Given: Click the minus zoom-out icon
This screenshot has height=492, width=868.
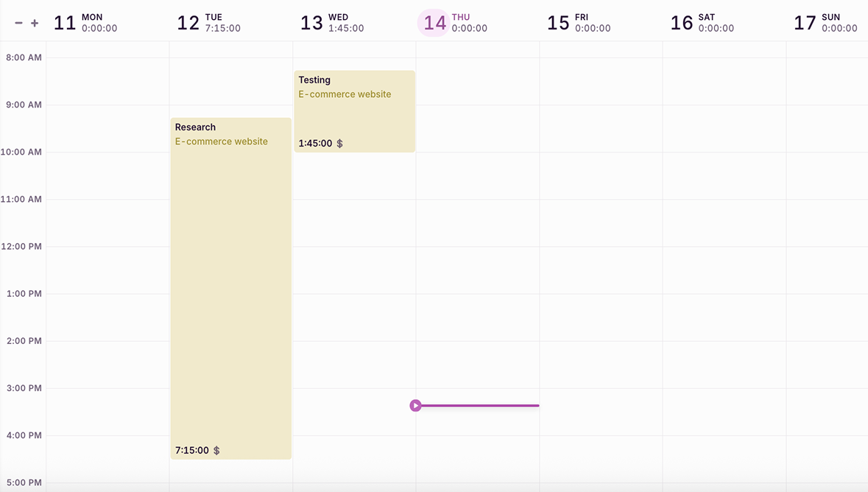Looking at the screenshot, I should (18, 24).
